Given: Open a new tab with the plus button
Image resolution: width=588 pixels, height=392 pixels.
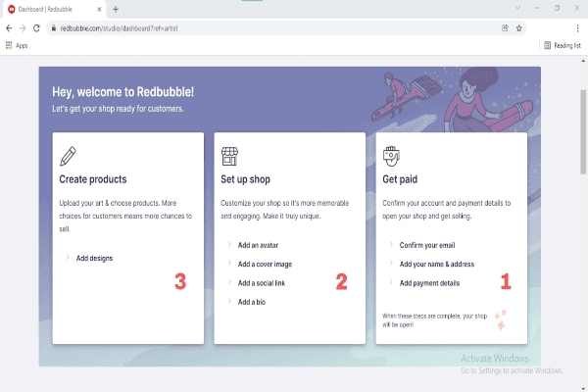Looking at the screenshot, I should (116, 10).
